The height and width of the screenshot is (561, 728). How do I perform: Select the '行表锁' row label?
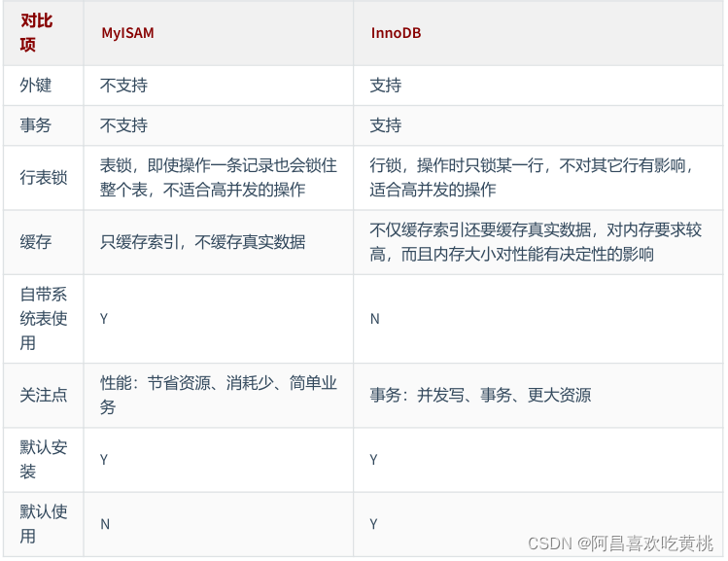click(44, 177)
